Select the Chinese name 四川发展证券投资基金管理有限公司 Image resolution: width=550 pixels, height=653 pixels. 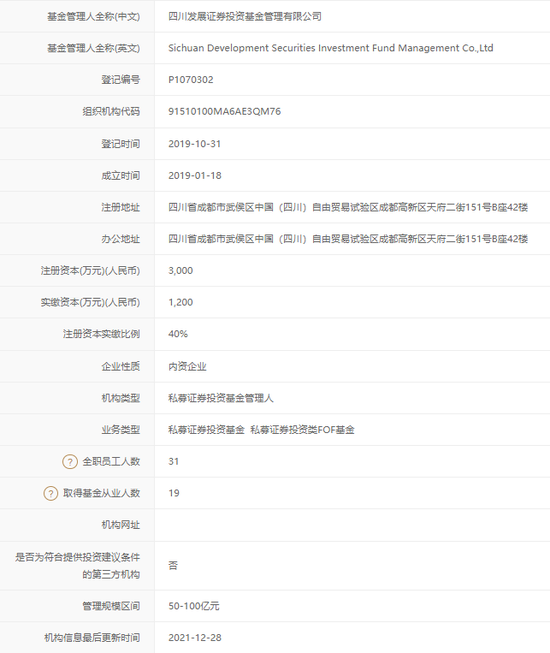(245, 17)
